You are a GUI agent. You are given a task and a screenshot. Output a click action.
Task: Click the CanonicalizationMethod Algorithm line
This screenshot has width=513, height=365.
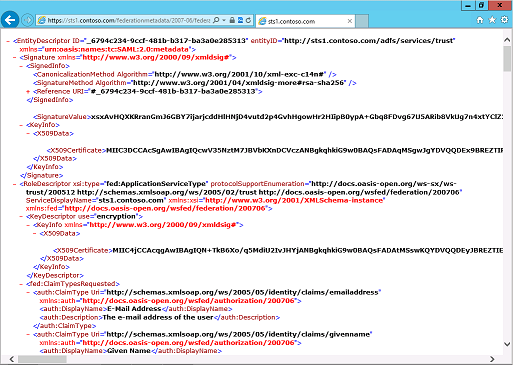(x=185, y=74)
